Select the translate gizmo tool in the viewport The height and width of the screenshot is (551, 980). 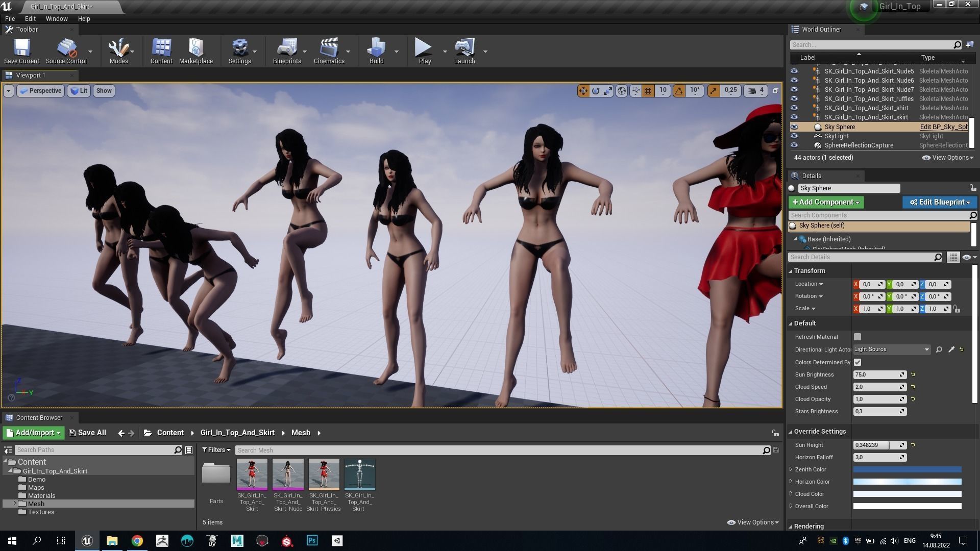pos(583,91)
